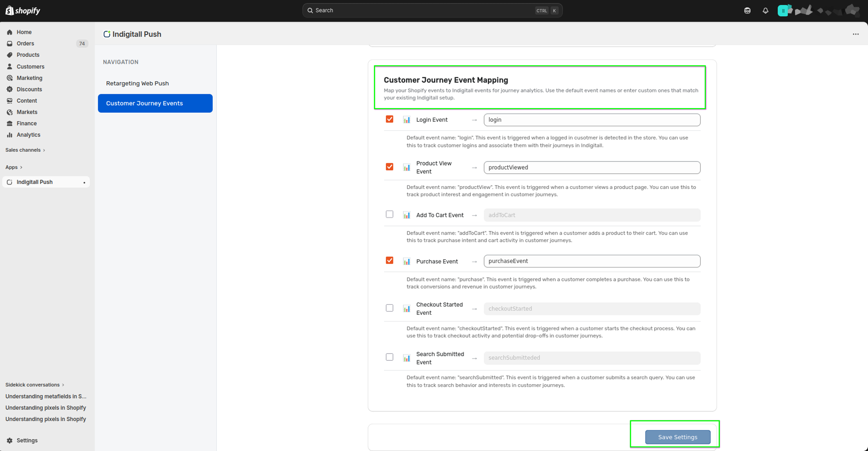
Task: Click the Add To Cart Event chart icon
Action: click(x=407, y=215)
